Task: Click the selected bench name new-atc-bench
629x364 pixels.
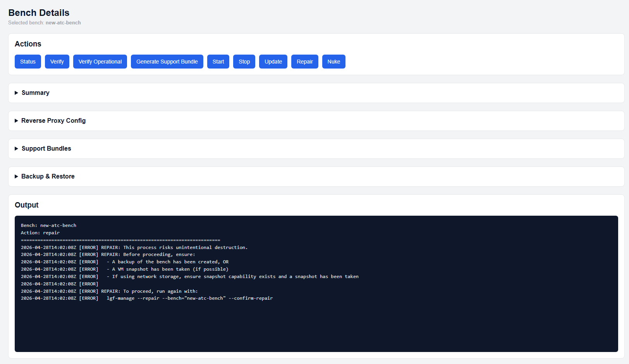Action: (63, 23)
